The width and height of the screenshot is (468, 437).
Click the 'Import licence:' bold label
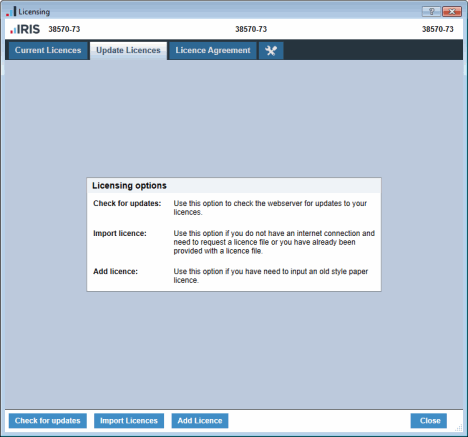(x=120, y=233)
